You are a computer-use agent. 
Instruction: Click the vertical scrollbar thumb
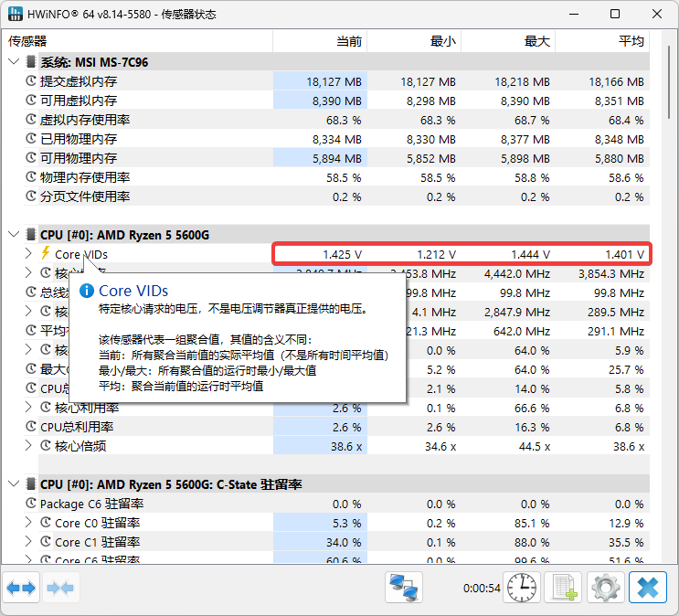[671, 80]
